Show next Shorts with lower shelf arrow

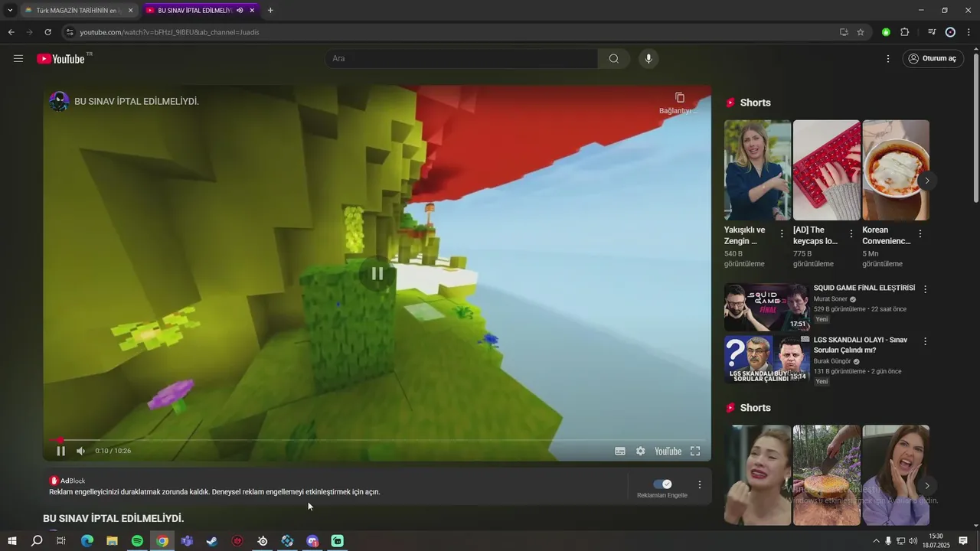926,486
